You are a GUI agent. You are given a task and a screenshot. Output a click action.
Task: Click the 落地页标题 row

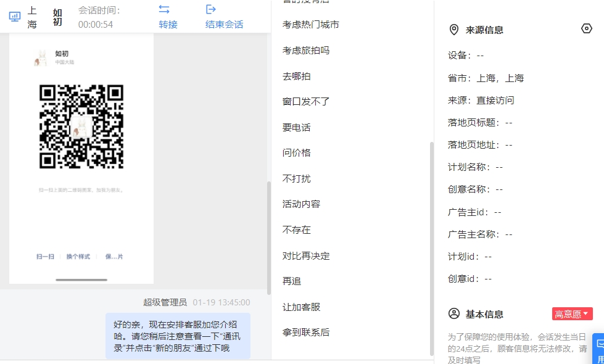pos(480,123)
